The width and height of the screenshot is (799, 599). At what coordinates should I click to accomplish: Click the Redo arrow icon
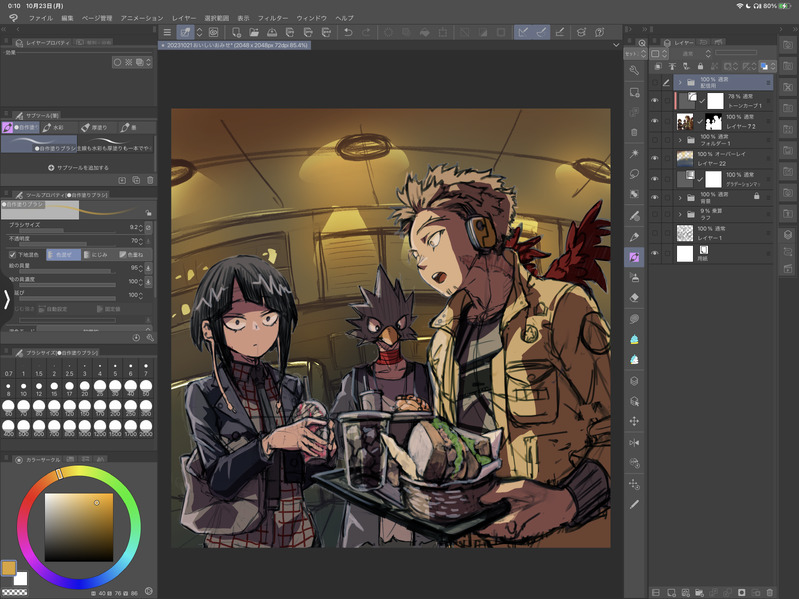click(366, 32)
